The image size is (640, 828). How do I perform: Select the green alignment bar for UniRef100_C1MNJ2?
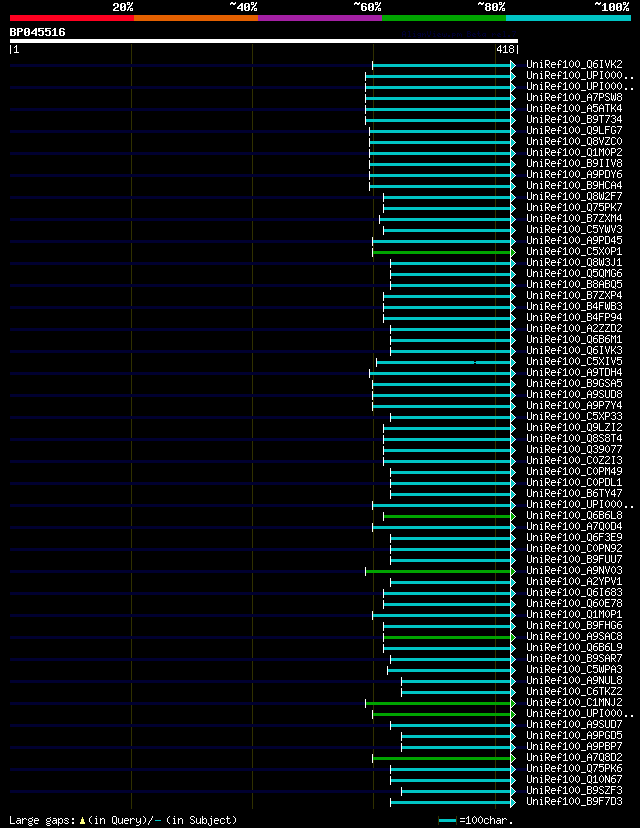[x=440, y=703]
